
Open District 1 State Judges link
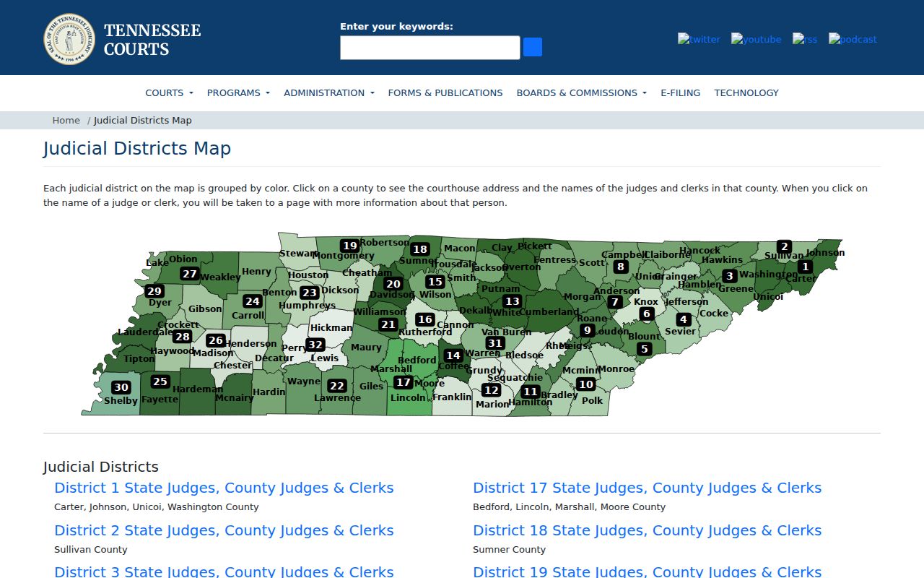224,488
